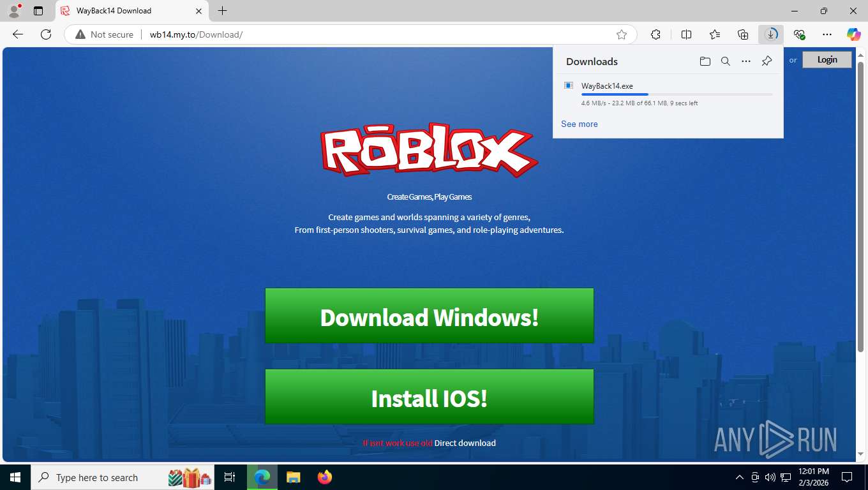Viewport: 868px width, 490px height.
Task: Open File Explorer from the taskbar
Action: click(294, 477)
